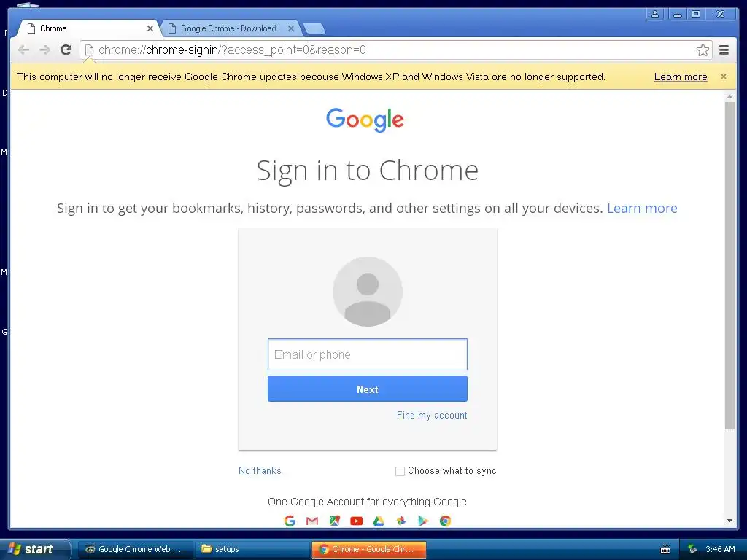Click the page icon in the address bar
Screen dimensions: 747x560
(89, 50)
